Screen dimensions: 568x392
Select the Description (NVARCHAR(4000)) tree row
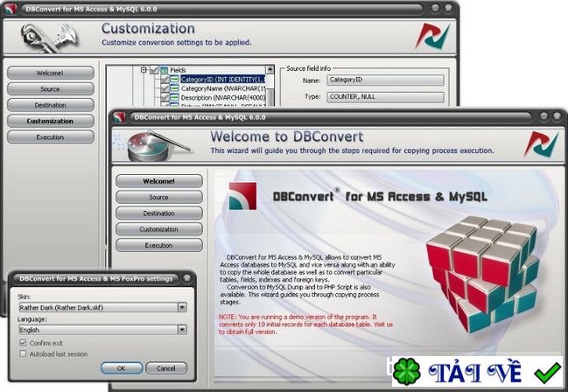(x=223, y=97)
